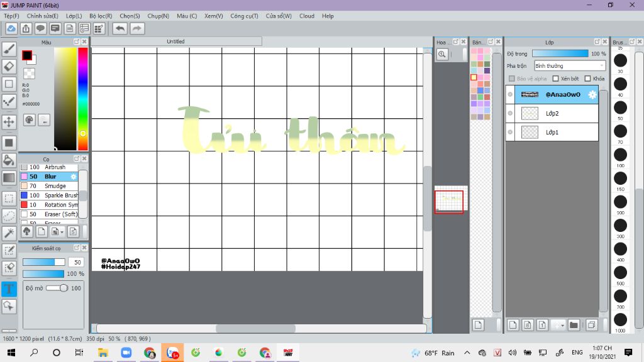Click the cloud save toolbar icon
The width and height of the screenshot is (644, 362).
point(11,29)
